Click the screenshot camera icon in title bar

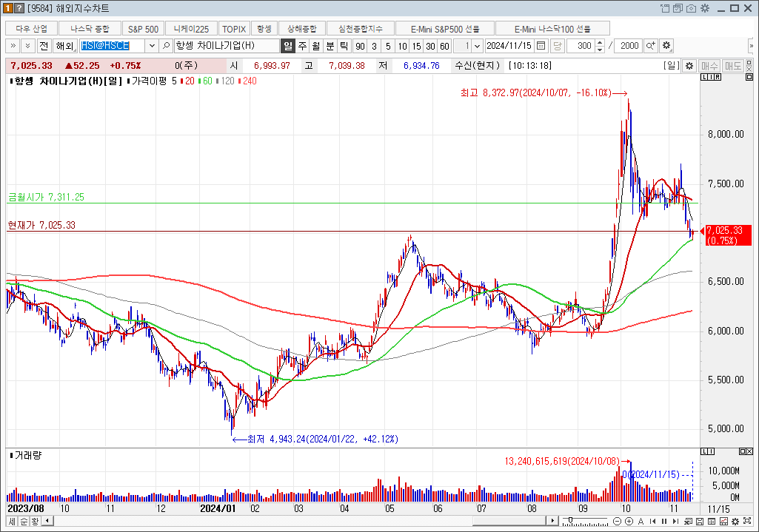pos(691,8)
